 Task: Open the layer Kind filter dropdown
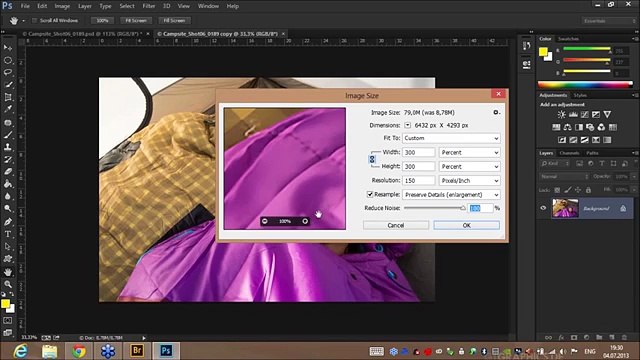pos(555,164)
